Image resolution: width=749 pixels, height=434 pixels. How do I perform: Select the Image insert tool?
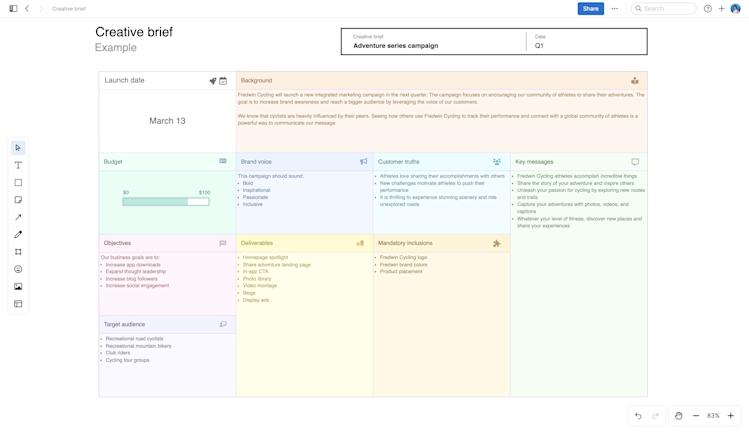(x=18, y=286)
